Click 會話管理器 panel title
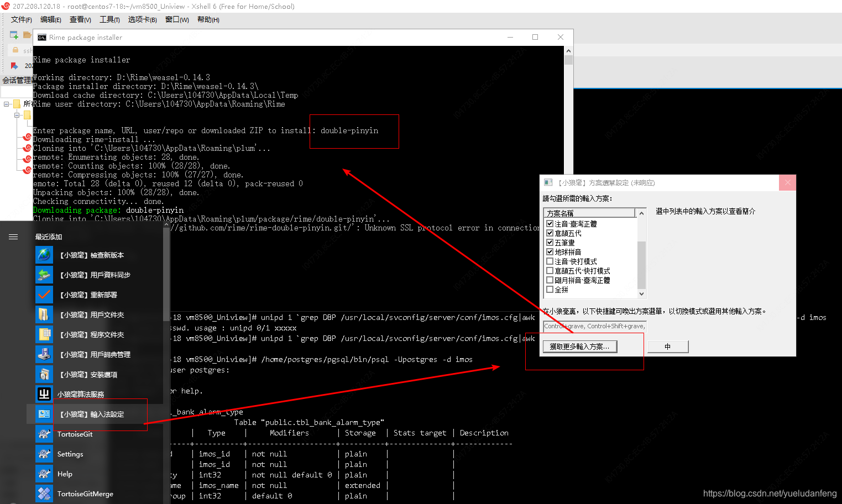 click(x=17, y=80)
